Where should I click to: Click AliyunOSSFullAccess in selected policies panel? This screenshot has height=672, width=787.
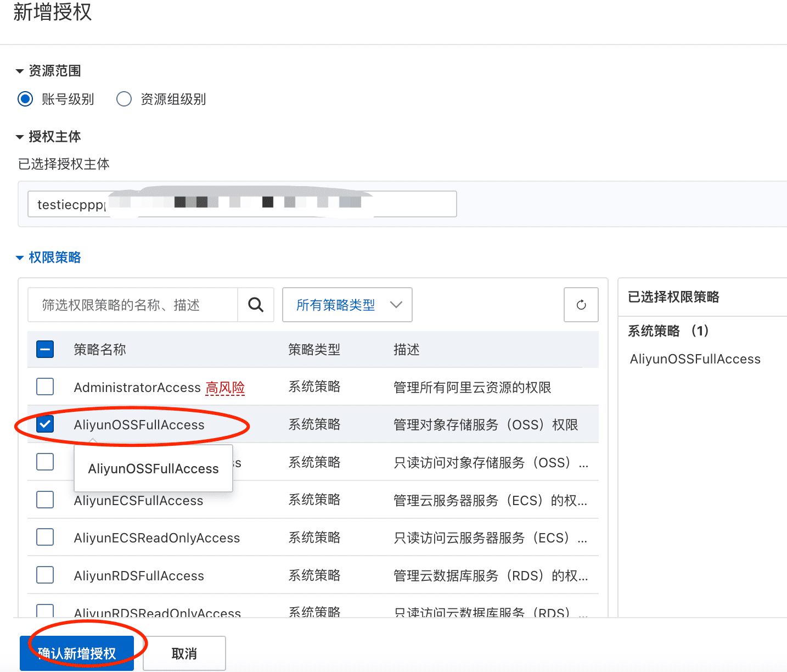click(x=695, y=359)
